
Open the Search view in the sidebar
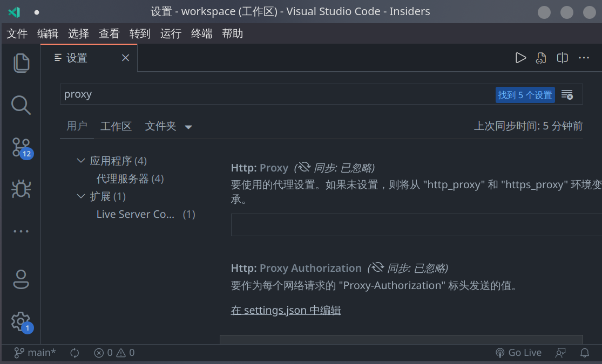pyautogui.click(x=21, y=105)
